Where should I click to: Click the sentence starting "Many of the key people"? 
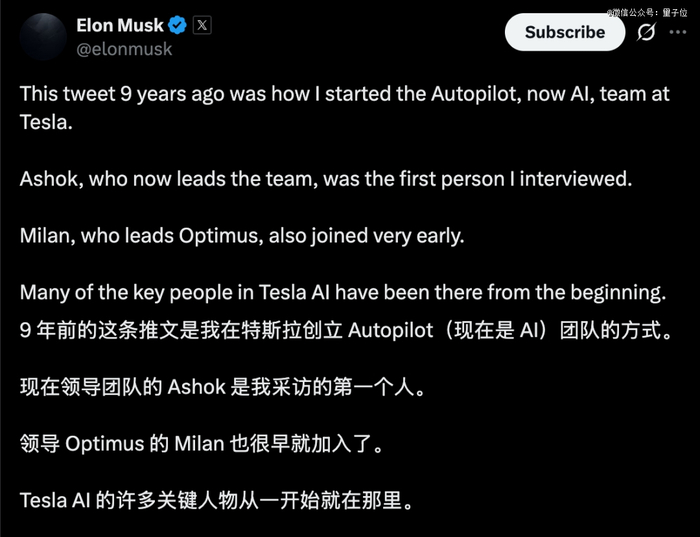343,293
